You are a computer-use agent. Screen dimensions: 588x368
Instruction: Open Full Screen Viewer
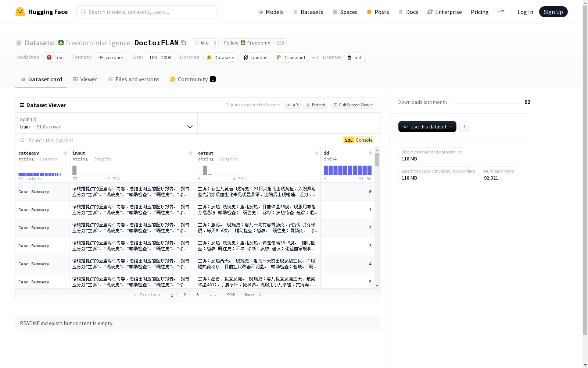pyautogui.click(x=353, y=105)
